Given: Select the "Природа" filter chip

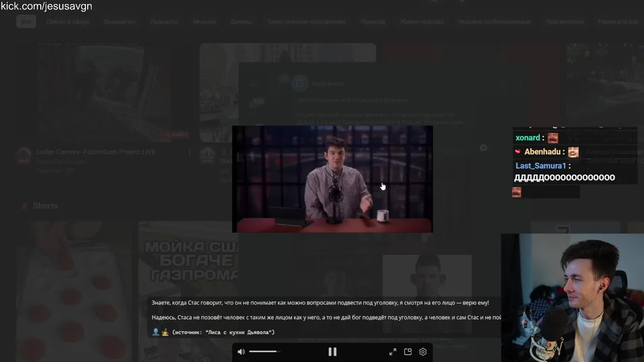Looking at the screenshot, I should 373,22.
